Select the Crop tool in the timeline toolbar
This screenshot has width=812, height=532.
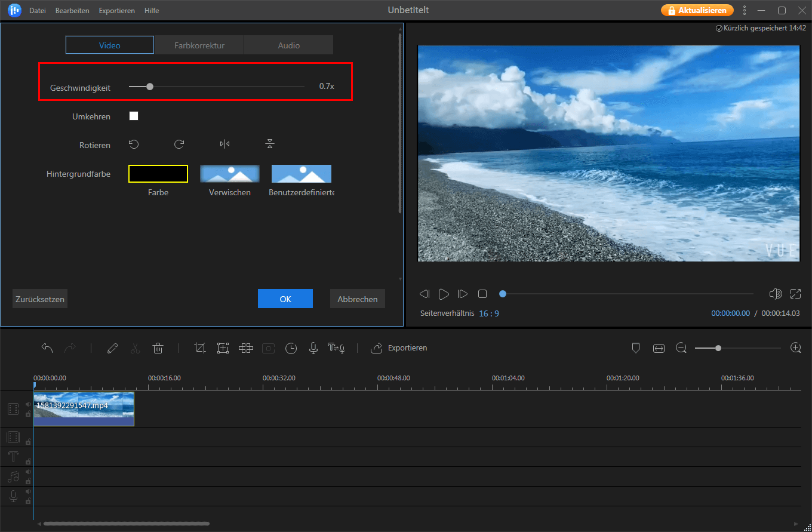point(200,348)
